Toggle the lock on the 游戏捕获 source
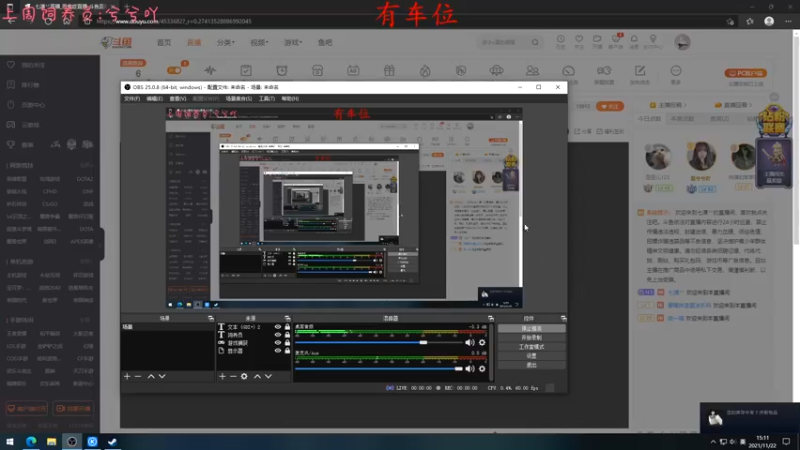Viewport: 800px width, 450px height. pos(287,343)
